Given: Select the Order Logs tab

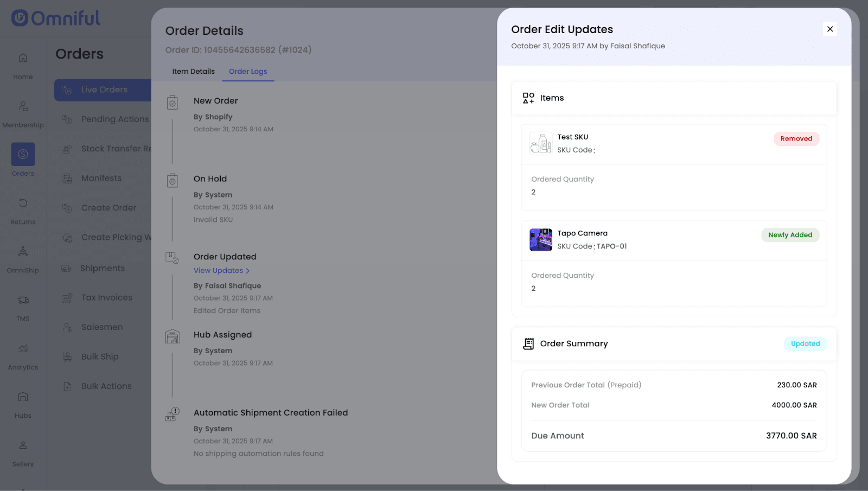Looking at the screenshot, I should [248, 72].
